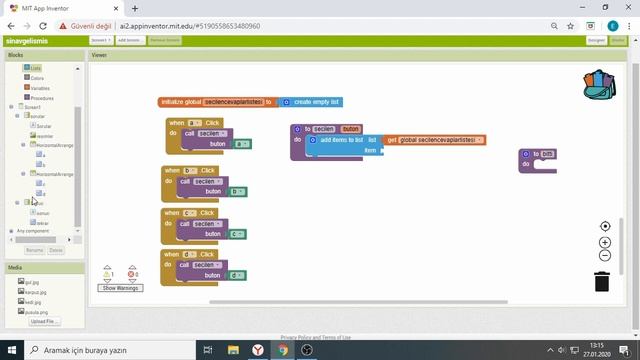Click the Show Warnings button
The height and width of the screenshot is (360, 640).
[x=120, y=288]
